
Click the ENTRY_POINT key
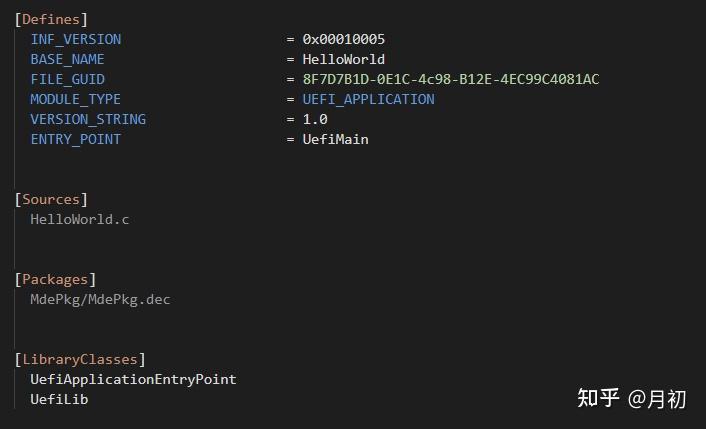click(75, 139)
